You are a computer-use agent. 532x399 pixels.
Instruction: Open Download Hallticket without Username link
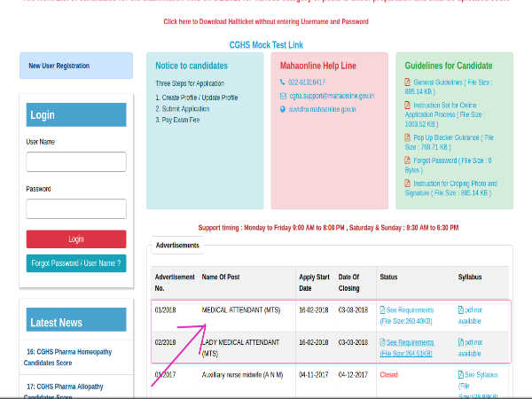click(266, 21)
